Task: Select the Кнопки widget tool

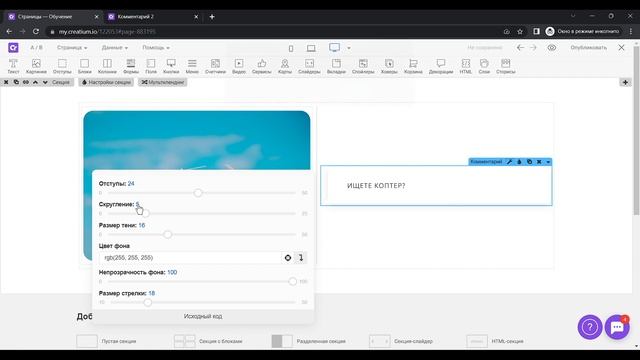Action: coord(171,66)
